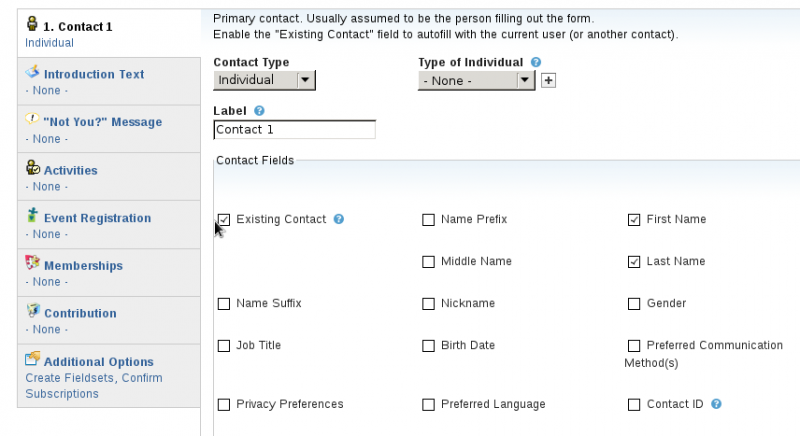Click the Introduction Text tab icon
This screenshot has width=800, height=436.
tap(32, 72)
